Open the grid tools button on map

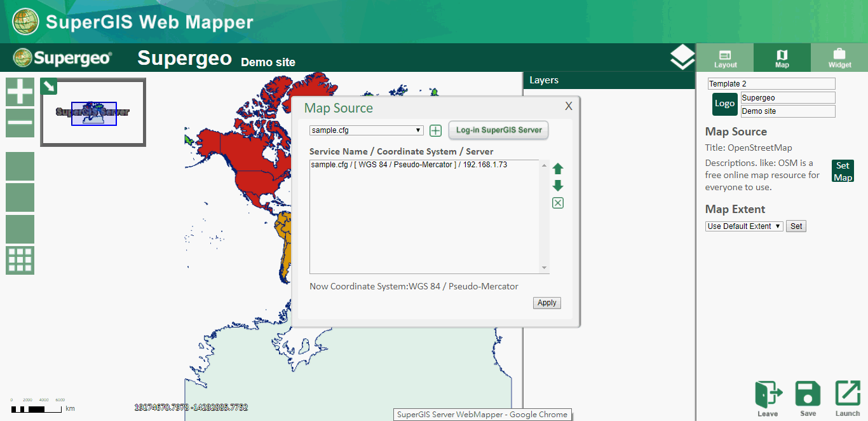20,261
